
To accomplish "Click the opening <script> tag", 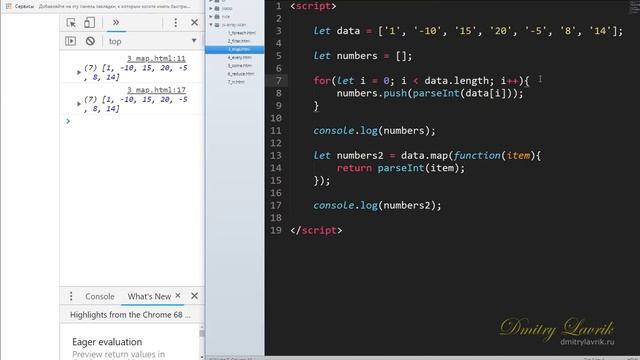I will (x=313, y=6).
